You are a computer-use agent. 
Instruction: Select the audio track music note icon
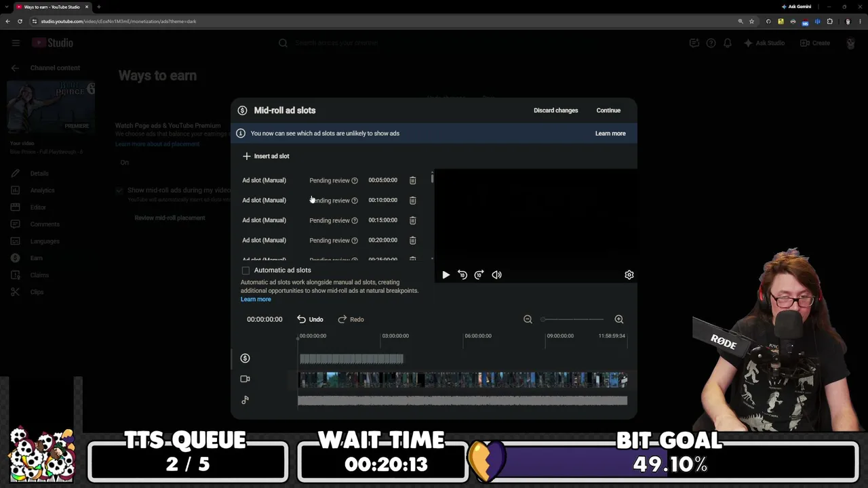(x=245, y=400)
